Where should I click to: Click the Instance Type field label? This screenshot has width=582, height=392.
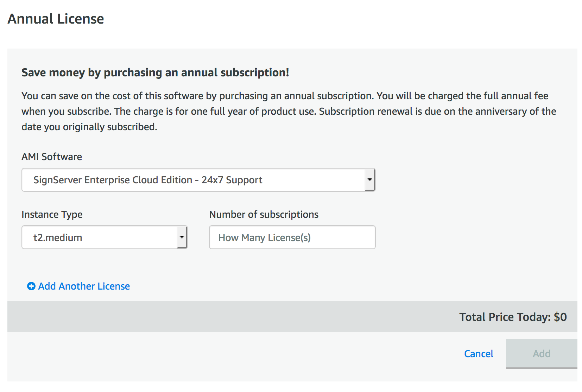tap(52, 215)
